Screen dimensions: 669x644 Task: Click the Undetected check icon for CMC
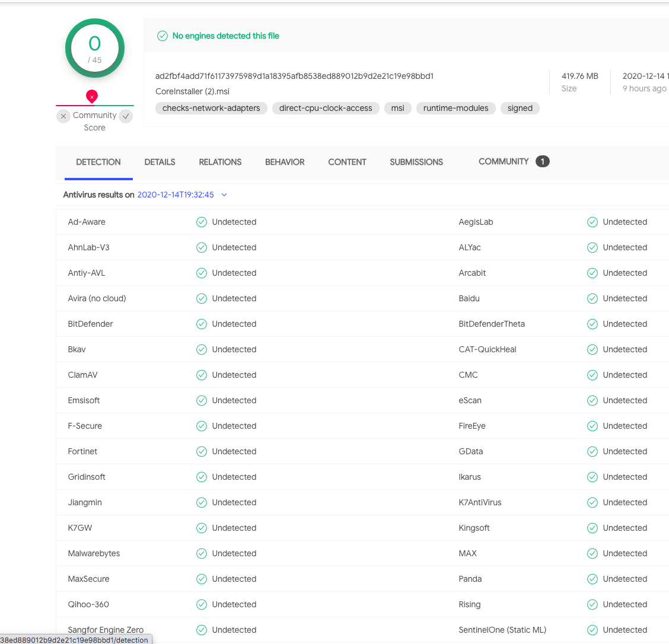[592, 375]
